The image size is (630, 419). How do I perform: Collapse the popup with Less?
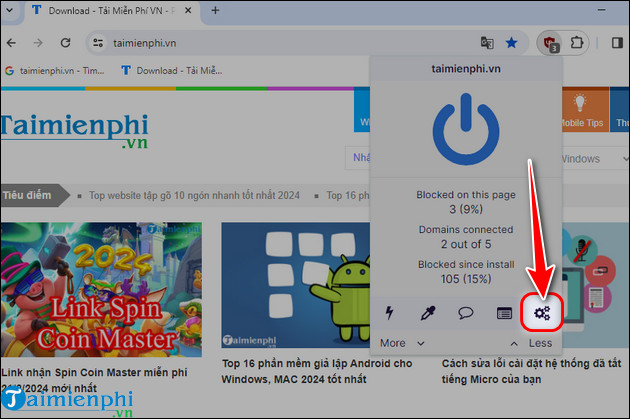pos(532,343)
